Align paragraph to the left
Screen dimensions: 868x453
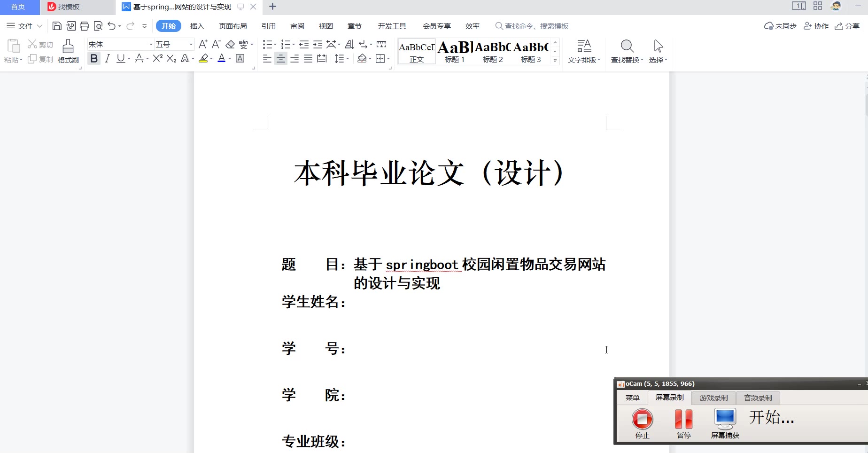[267, 58]
